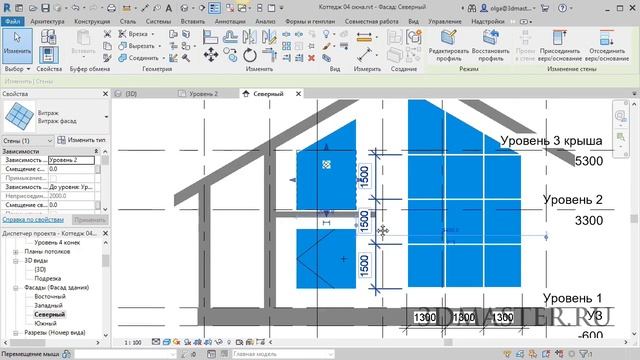Save the project with the Save icon

click(x=45, y=8)
